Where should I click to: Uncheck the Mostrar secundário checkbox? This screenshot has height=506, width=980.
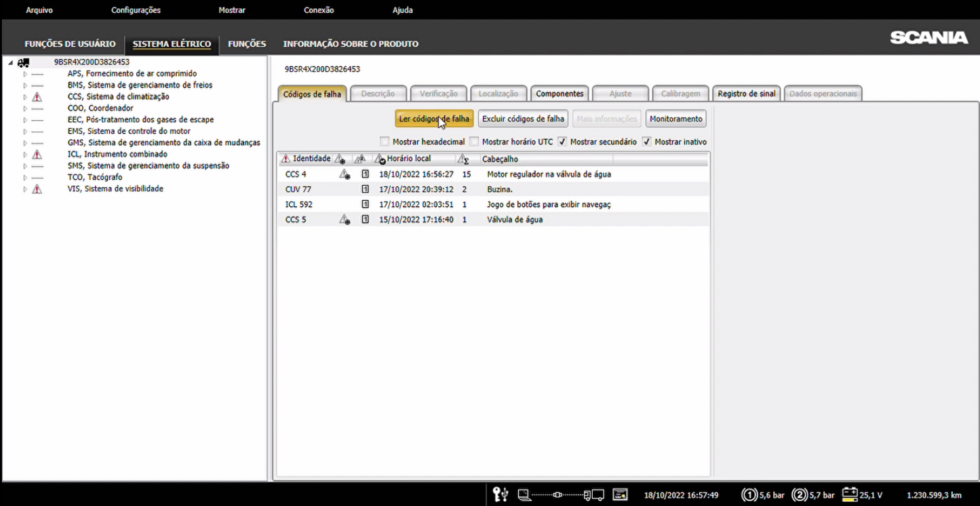tap(562, 142)
